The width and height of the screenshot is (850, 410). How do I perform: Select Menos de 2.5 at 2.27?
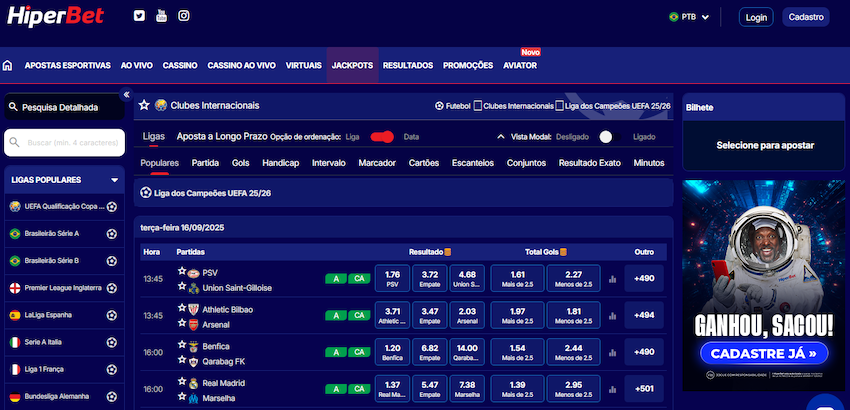[574, 278]
